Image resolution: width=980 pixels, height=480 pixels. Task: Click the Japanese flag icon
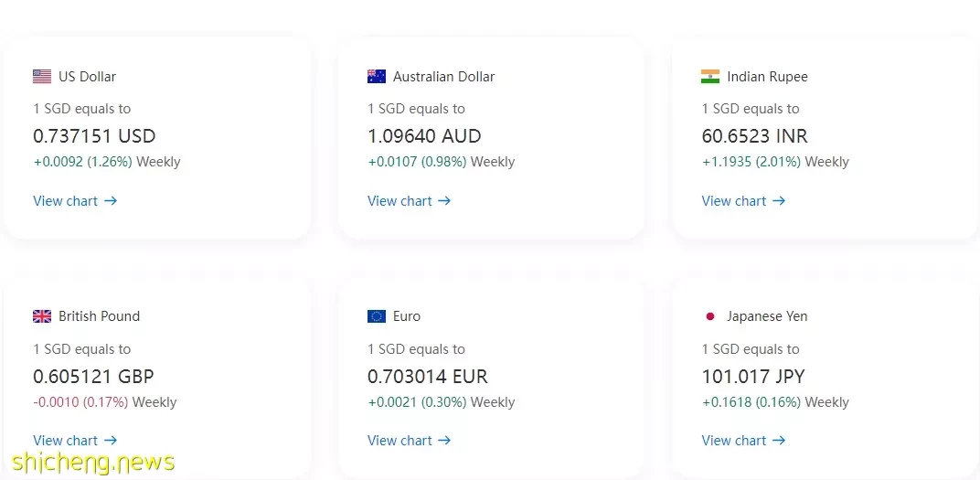710,316
